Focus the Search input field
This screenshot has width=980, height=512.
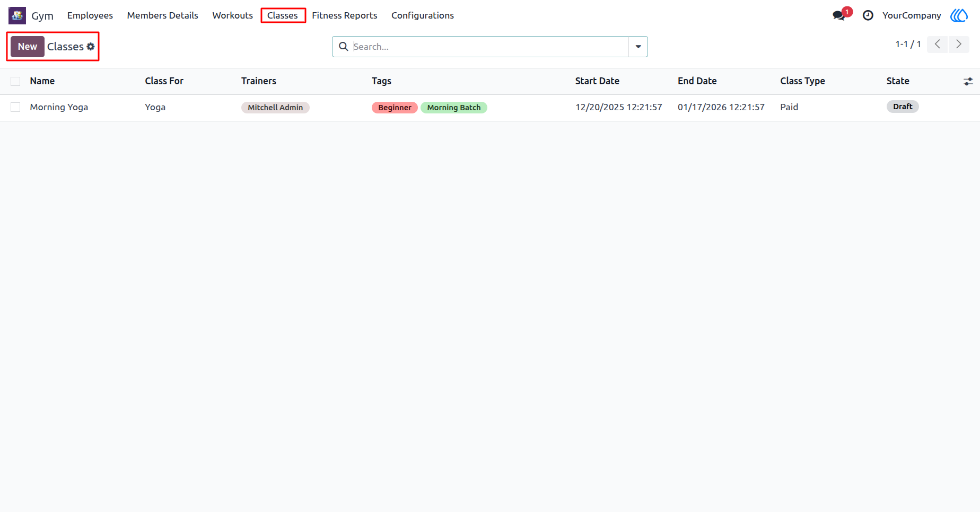pyautogui.click(x=490, y=47)
